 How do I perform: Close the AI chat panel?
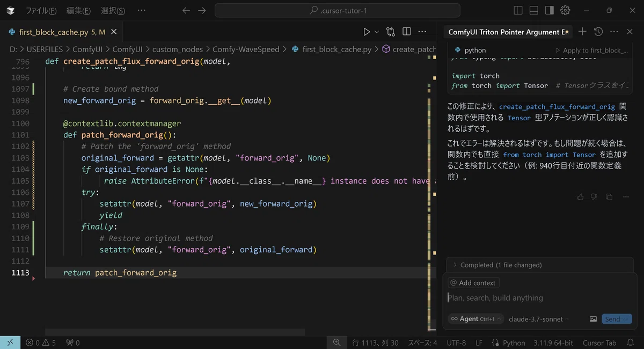pyautogui.click(x=630, y=32)
